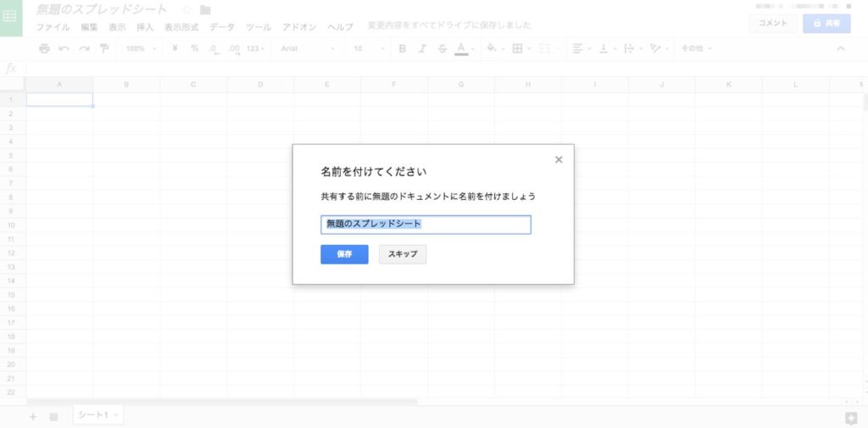Open the 挿入 menu

[145, 26]
